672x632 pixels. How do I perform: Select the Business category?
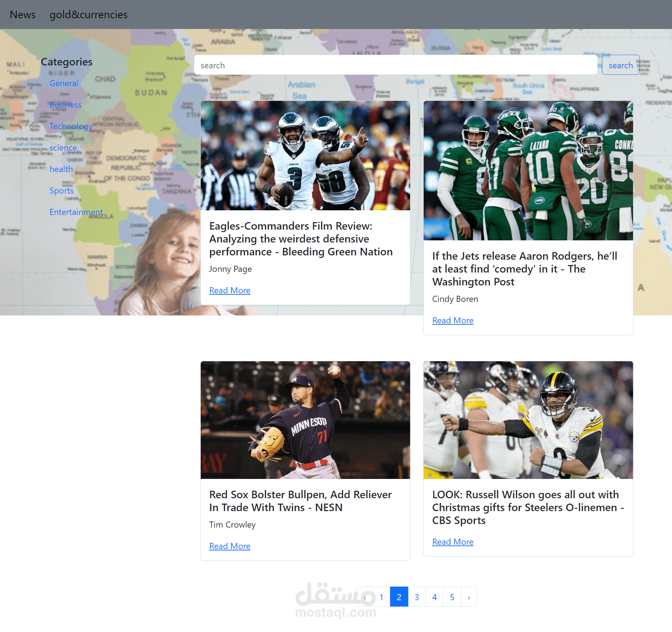[65, 105]
